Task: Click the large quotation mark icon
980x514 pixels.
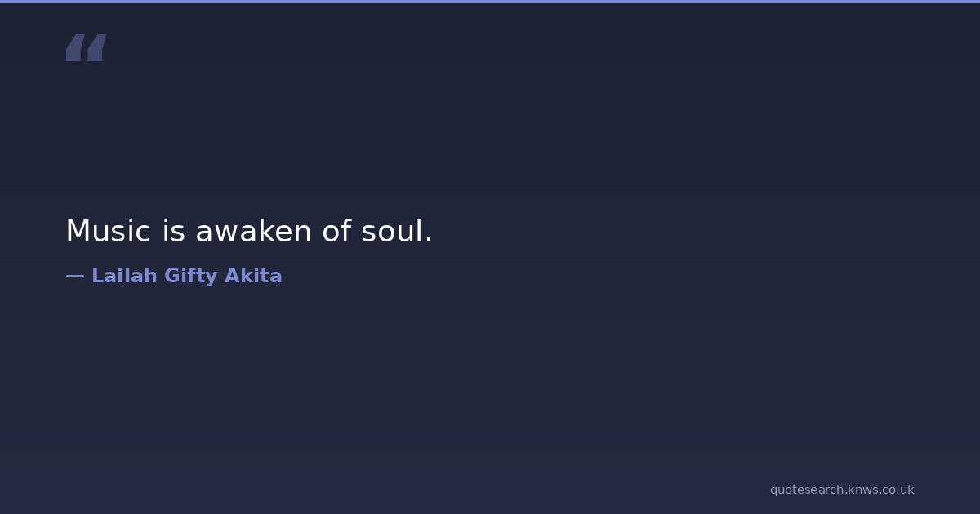Action: [x=86, y=48]
